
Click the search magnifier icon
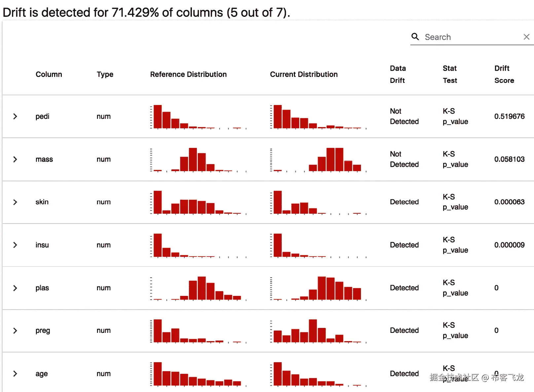click(x=415, y=37)
